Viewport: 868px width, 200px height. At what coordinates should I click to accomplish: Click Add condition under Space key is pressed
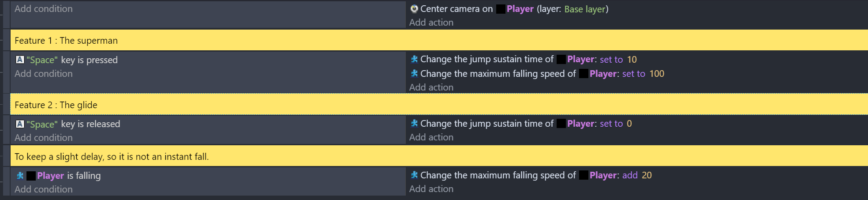pos(44,74)
